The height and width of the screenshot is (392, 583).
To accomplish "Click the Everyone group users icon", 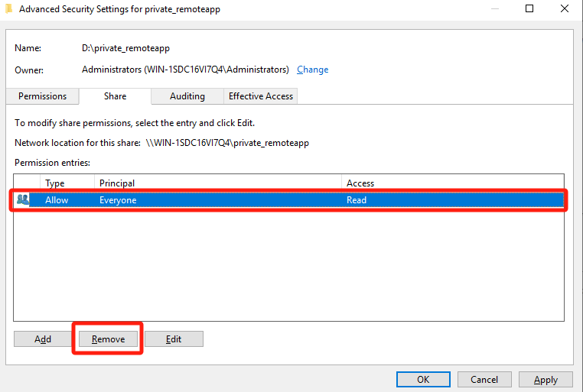I will point(23,199).
